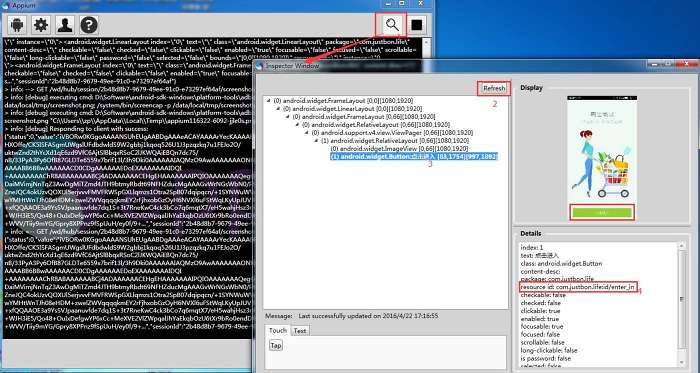Click the 'clickable: true' detail line
This screenshot has height=373, width=700.
click(540, 311)
